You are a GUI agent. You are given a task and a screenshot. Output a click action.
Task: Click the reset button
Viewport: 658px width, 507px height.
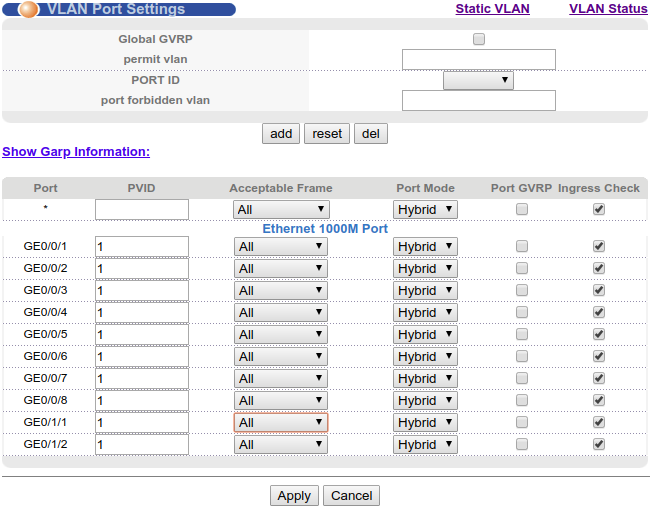(327, 134)
